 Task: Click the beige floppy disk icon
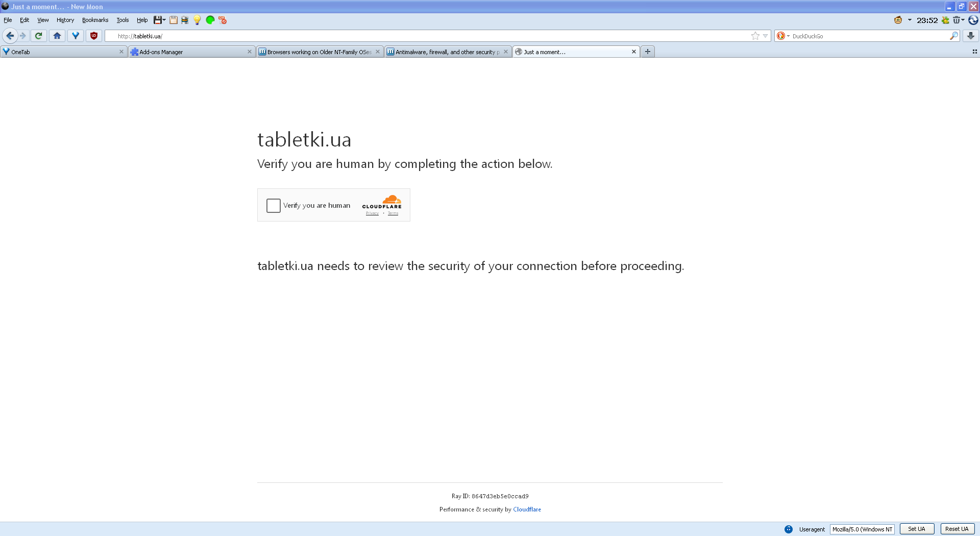tap(174, 20)
